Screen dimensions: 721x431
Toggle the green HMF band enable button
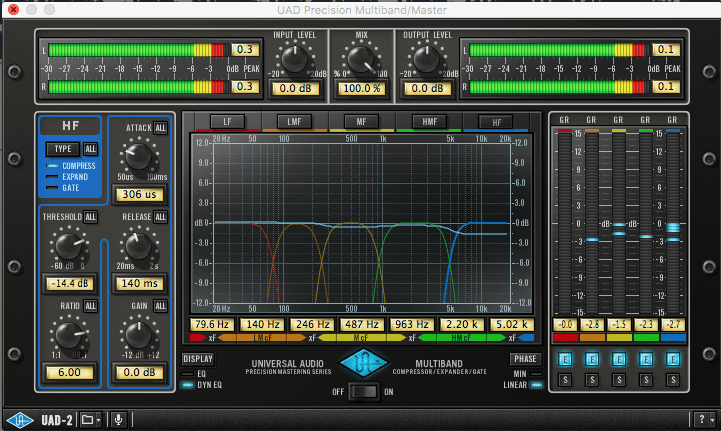coord(646,359)
